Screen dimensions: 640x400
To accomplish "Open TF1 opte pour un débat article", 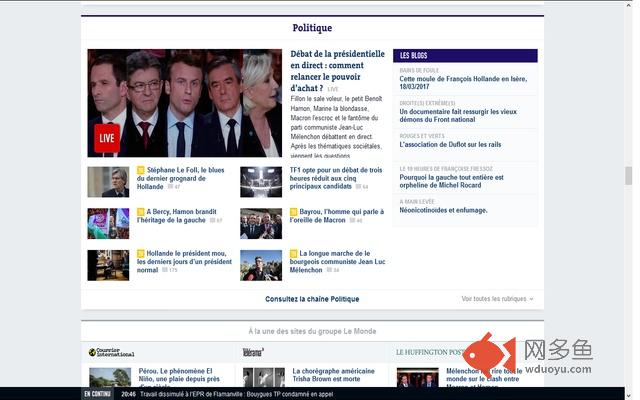I will click(336, 178).
